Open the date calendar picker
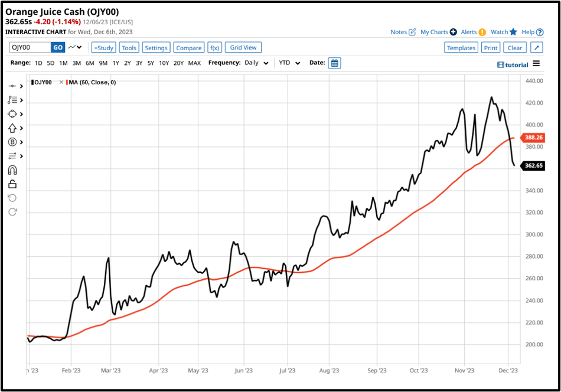This screenshot has height=392, width=561. tap(334, 63)
